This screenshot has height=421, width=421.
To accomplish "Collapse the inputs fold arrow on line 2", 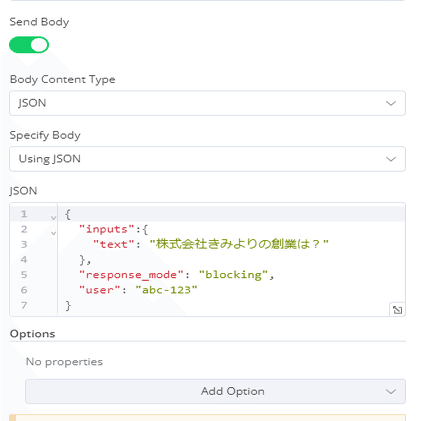I will coord(53,233).
